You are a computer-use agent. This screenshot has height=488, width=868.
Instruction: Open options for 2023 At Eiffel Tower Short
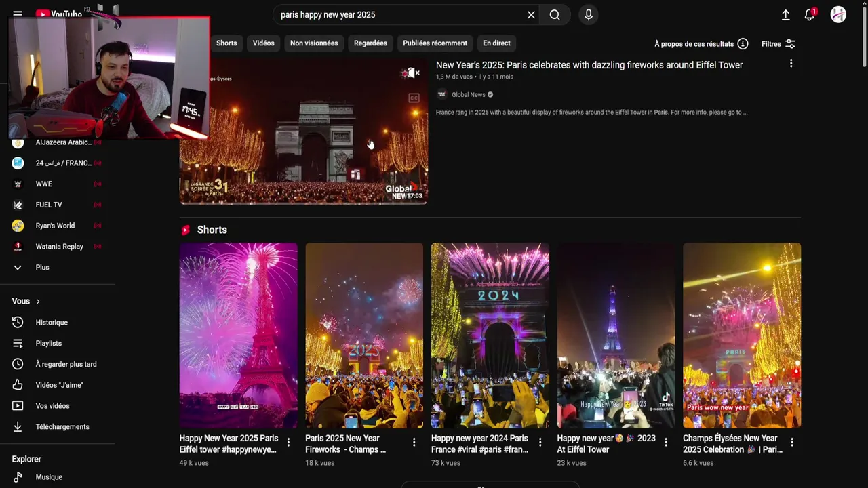pyautogui.click(x=666, y=442)
